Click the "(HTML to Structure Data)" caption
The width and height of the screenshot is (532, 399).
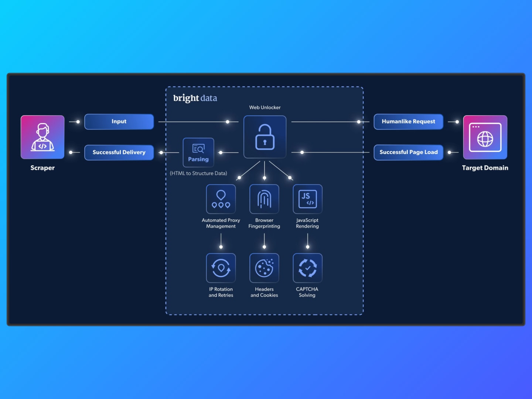tap(198, 173)
